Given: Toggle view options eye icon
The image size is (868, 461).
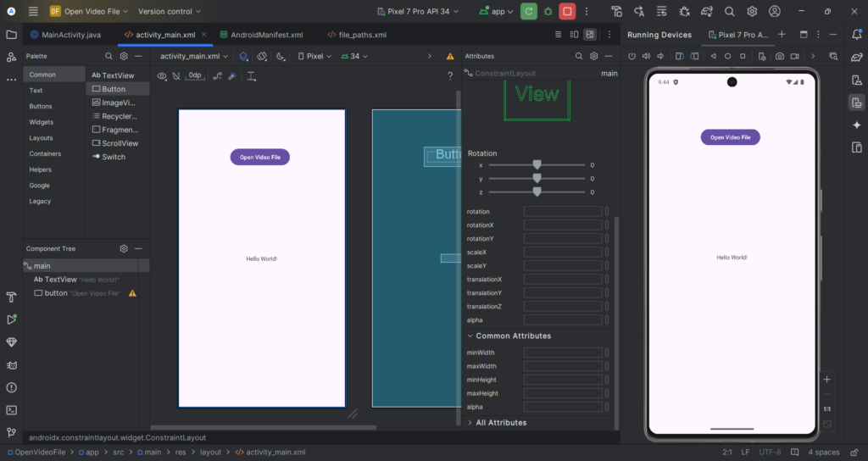Looking at the screenshot, I should [x=162, y=75].
